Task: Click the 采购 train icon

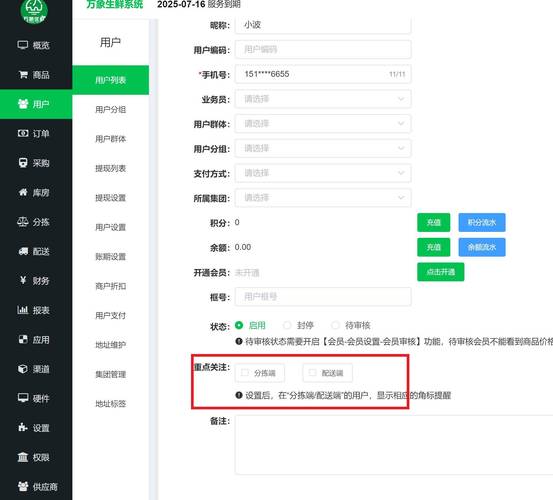Action: click(23, 163)
